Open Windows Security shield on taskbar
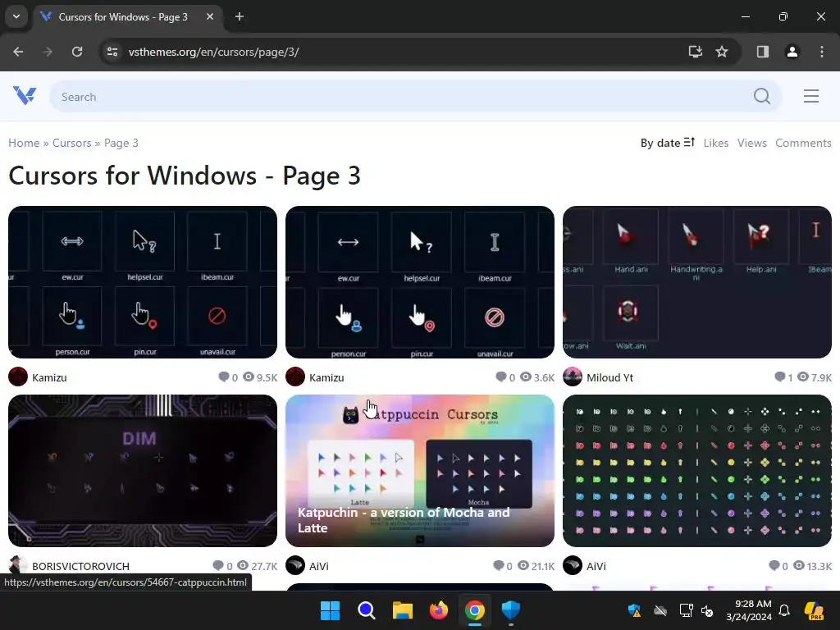The image size is (840, 630). tap(510, 610)
